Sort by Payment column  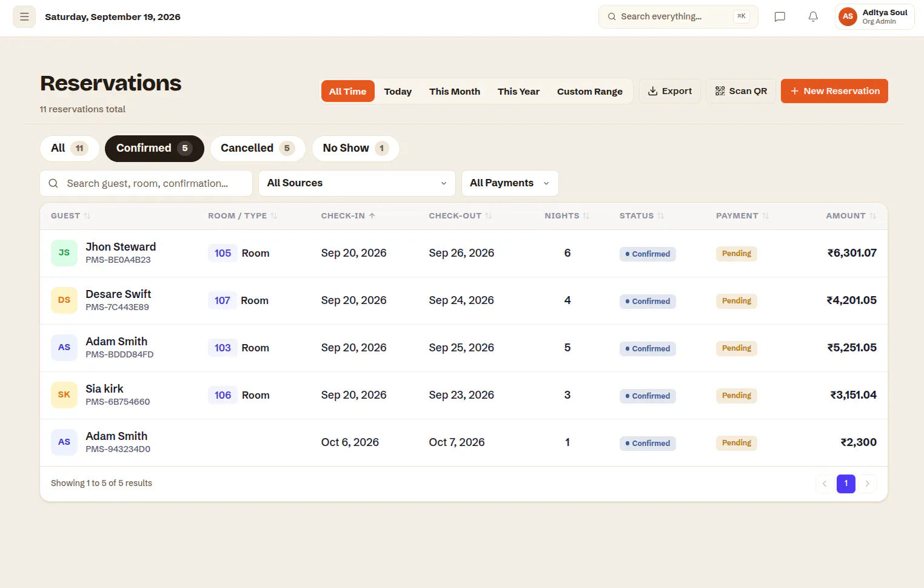(x=742, y=216)
